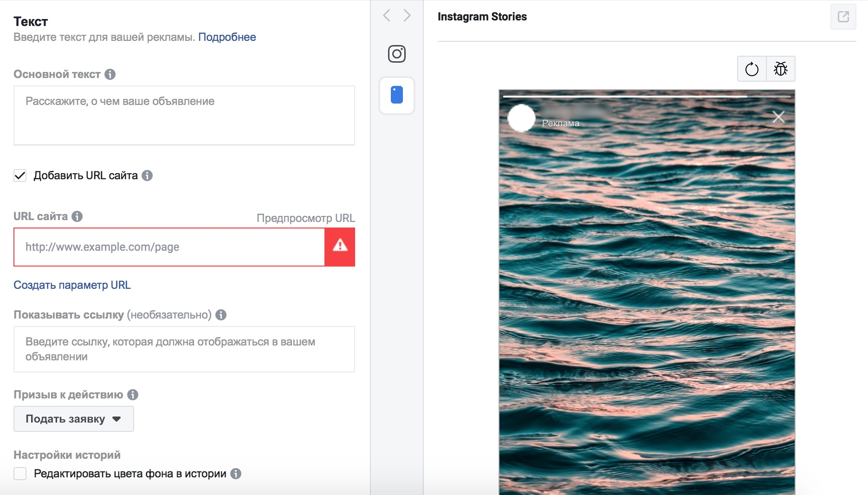
Task: Focus the Основной текст text area
Action: click(184, 115)
